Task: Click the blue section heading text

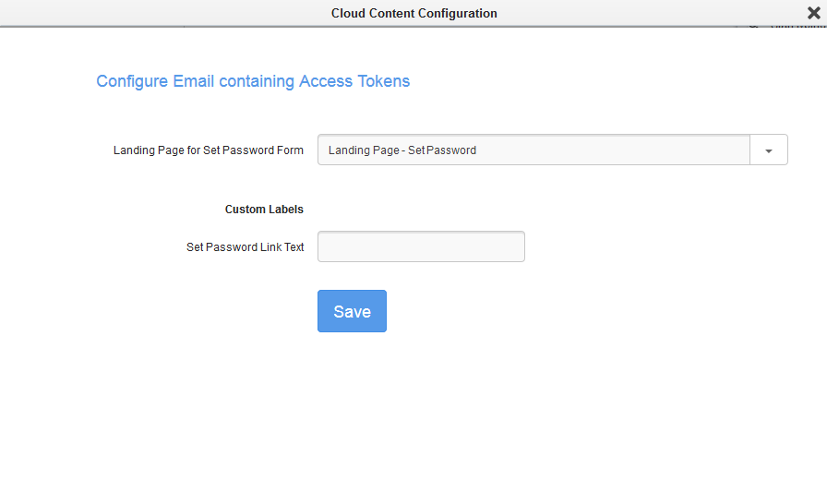Action: [253, 81]
